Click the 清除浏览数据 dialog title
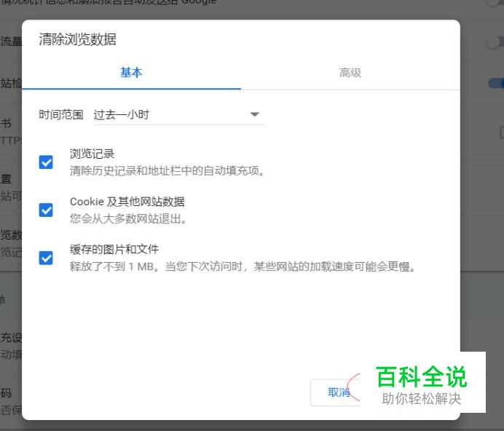Image resolution: width=504 pixels, height=431 pixels. point(77,39)
